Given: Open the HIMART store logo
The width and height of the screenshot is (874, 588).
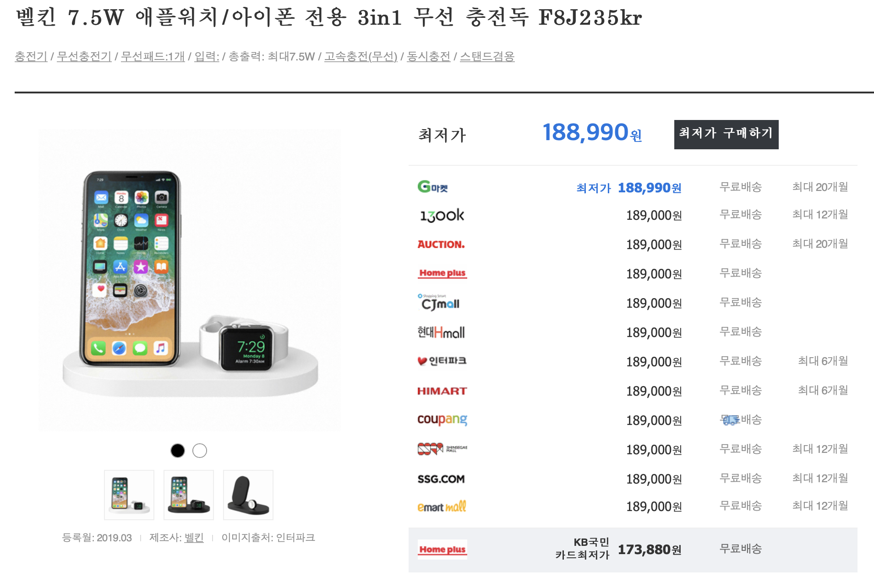Looking at the screenshot, I should click(442, 391).
